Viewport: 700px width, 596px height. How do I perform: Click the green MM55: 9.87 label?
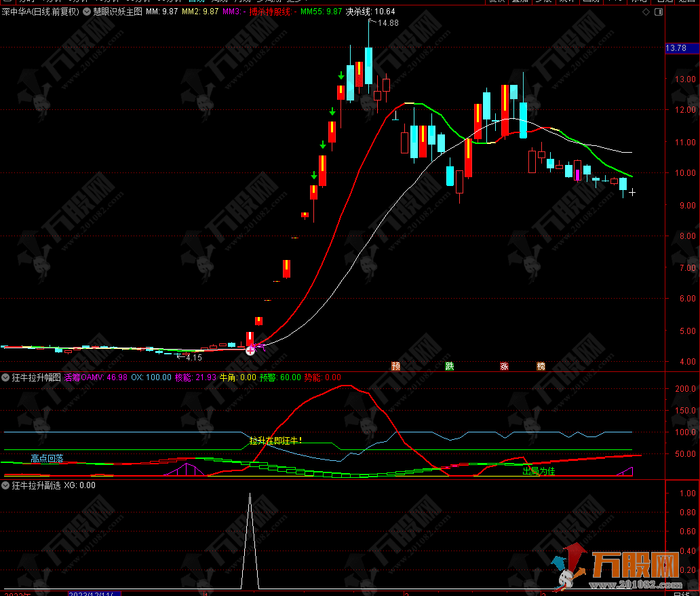(321, 12)
